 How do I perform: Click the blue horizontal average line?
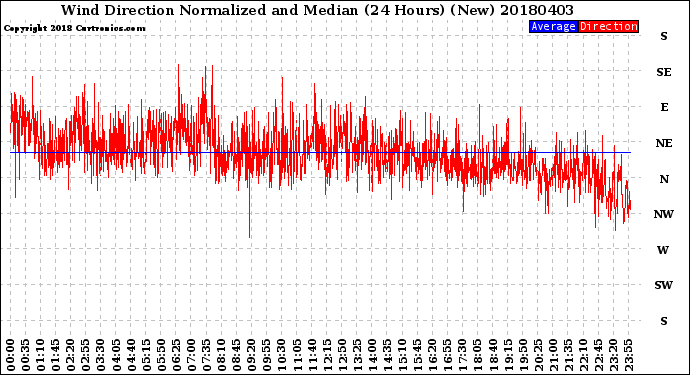click(320, 152)
